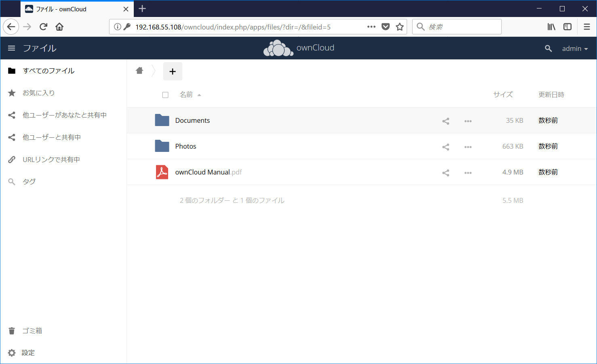Open the ellipsis menu for ownCloud Manual.pdf
The height and width of the screenshot is (364, 597).
coord(468,172)
